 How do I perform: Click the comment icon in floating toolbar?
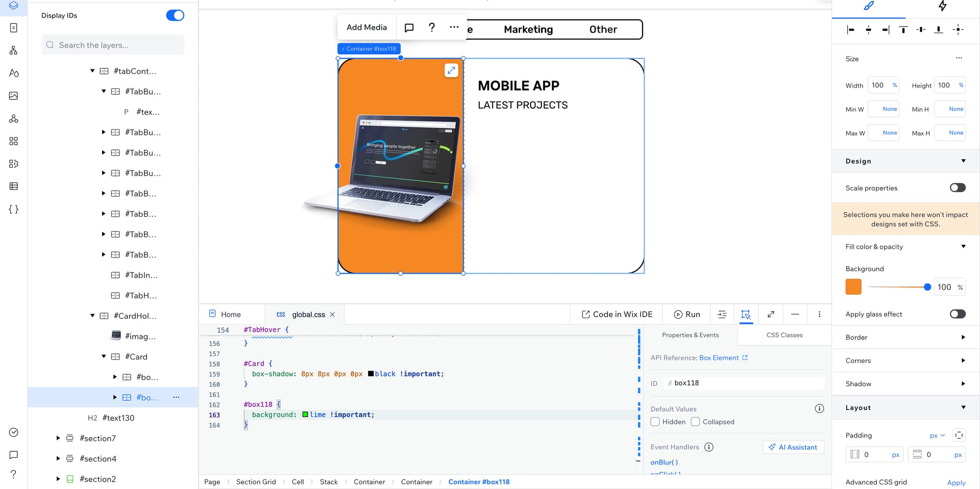coord(409,28)
